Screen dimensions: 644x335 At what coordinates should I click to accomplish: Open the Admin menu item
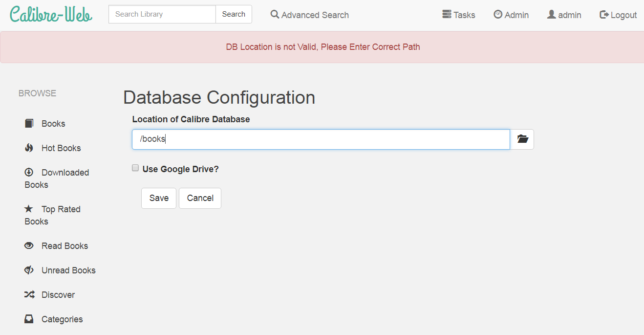(x=511, y=15)
